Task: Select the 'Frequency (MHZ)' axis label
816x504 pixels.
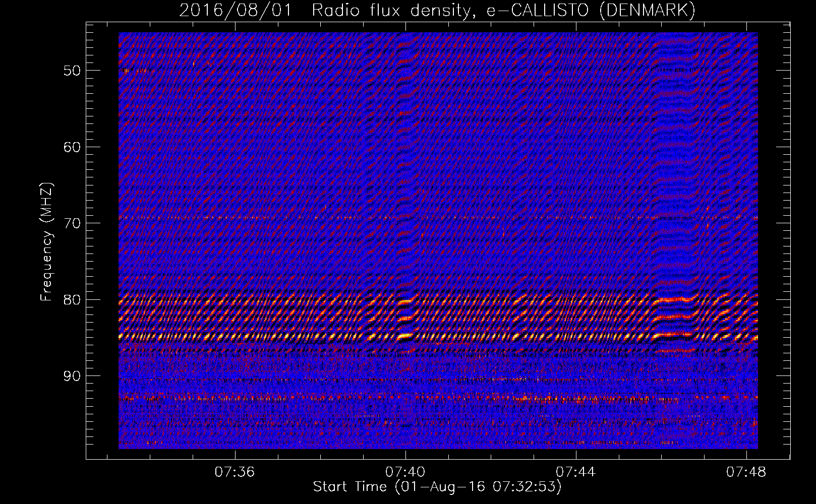Action: click(x=46, y=242)
